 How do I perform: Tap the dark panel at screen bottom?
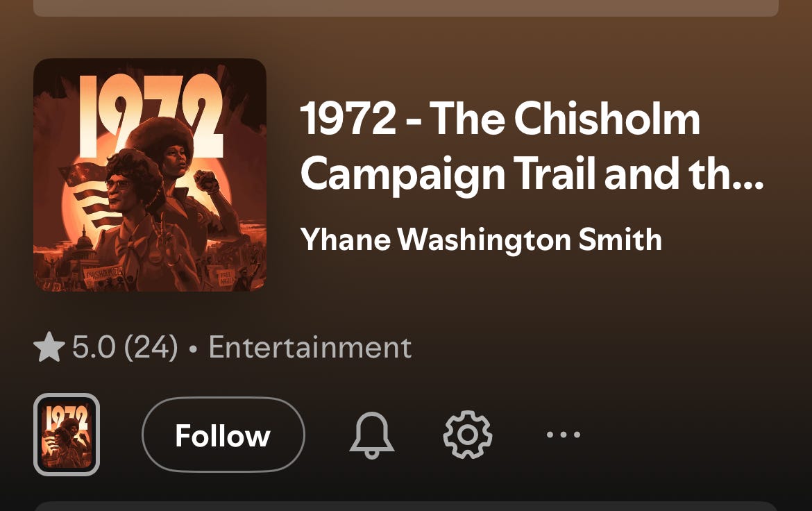point(406,506)
